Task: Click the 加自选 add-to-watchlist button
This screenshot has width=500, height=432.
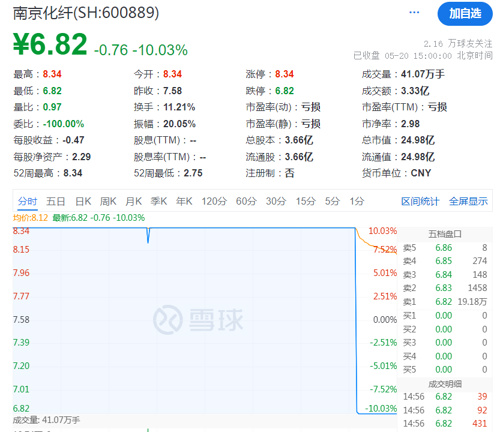Action: (x=465, y=14)
